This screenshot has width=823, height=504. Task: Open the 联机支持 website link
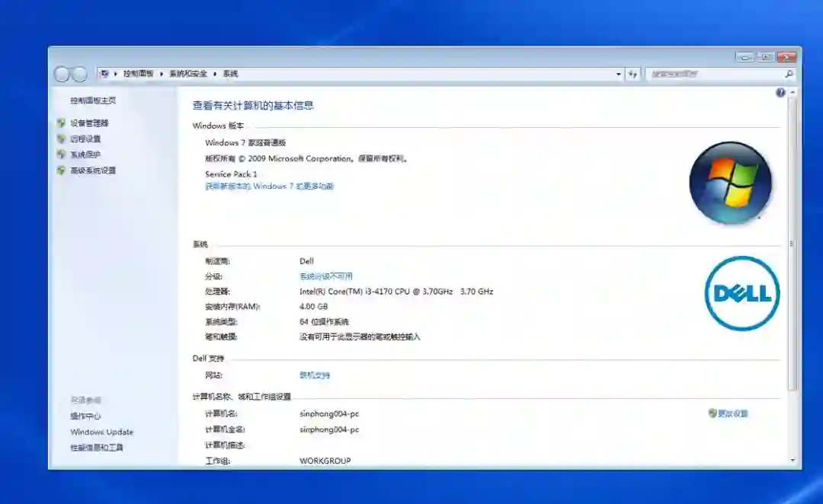click(315, 375)
